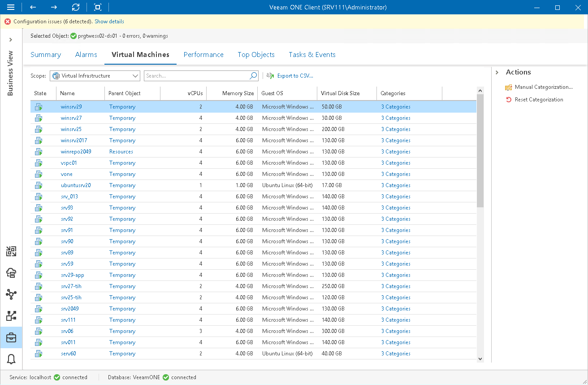Click the 17.00 GB disk size cell
This screenshot has width=588, height=385.
coord(332,185)
